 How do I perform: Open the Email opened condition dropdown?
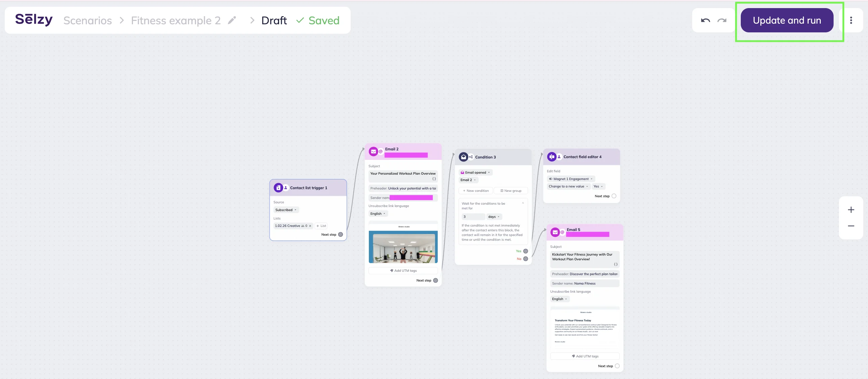(476, 172)
